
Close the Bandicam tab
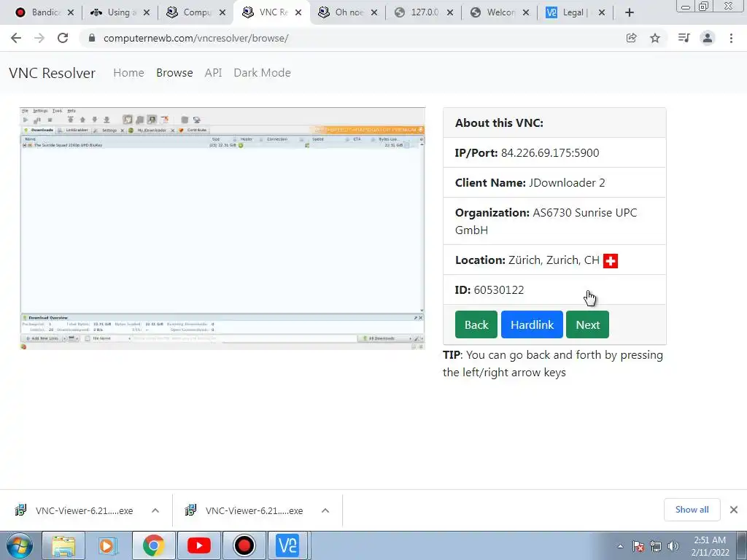(71, 12)
